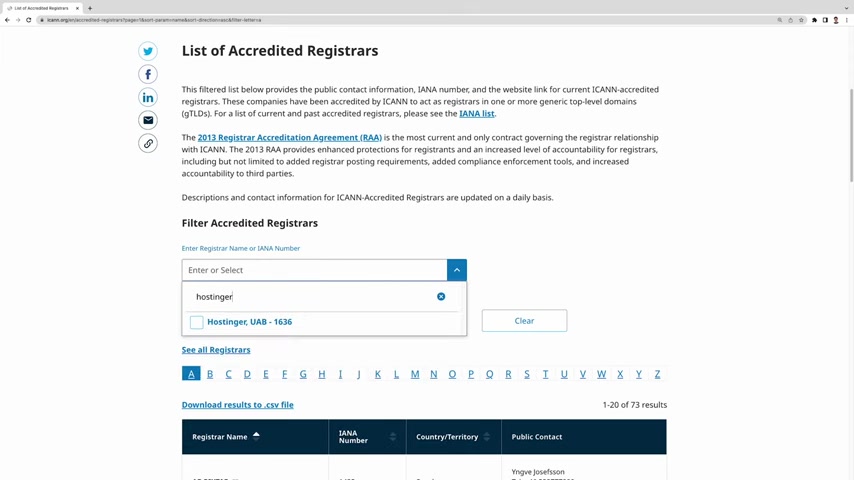Filter registrars by letter D
This screenshot has width=854, height=480.
(x=247, y=374)
